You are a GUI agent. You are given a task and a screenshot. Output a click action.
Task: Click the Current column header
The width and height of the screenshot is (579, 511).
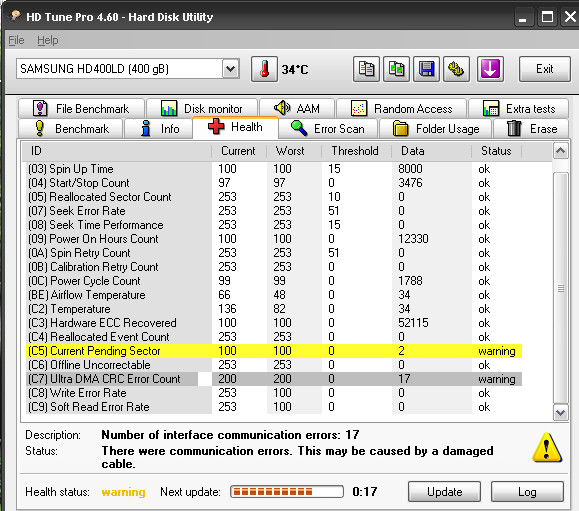click(239, 151)
